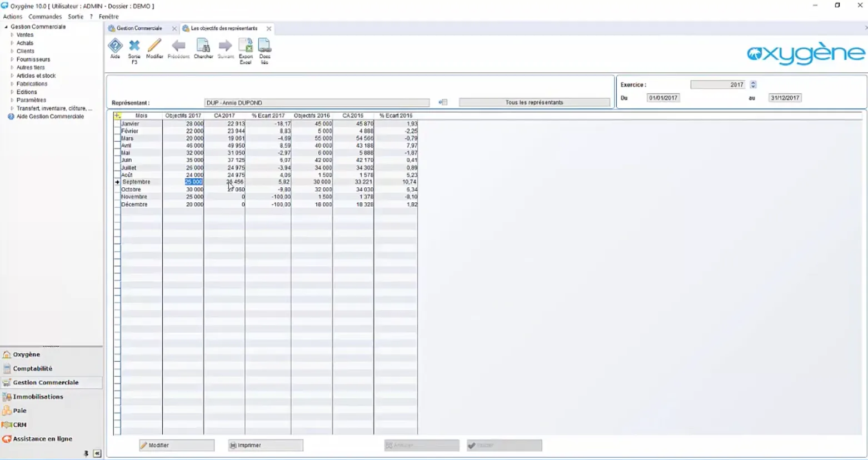Click the highlighted 25 000 cell in Septembre
The image size is (868, 460).
[194, 182]
